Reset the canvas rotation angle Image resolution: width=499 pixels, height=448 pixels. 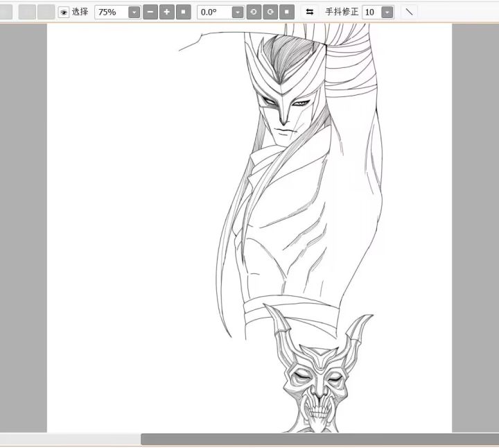287,12
